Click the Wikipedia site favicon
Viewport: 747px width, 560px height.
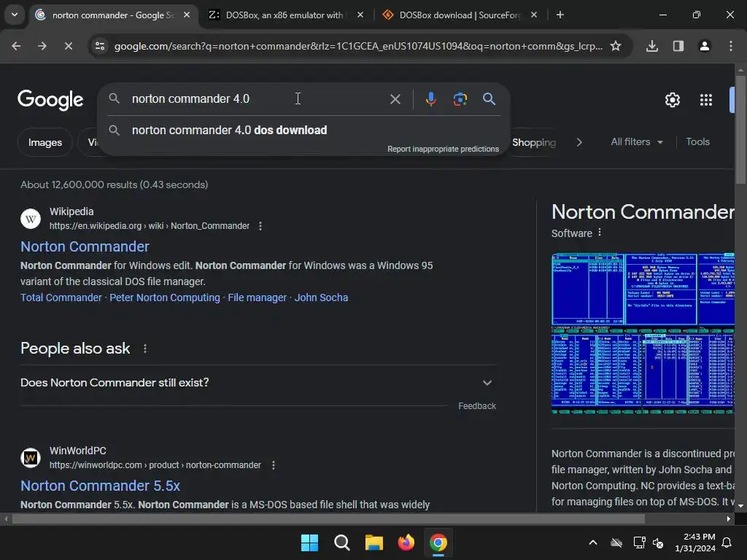(x=31, y=219)
